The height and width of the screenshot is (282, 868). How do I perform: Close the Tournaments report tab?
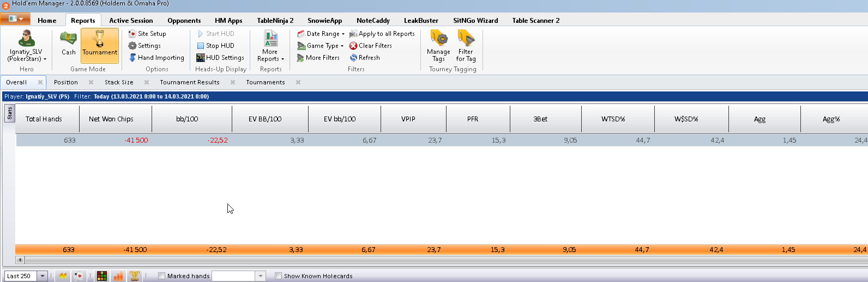coord(298,82)
